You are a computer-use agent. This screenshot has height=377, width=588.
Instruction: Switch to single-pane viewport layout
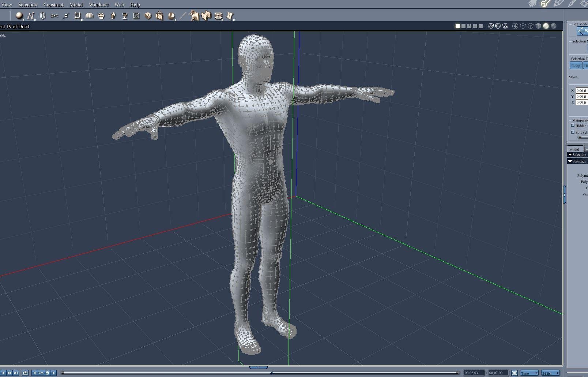(x=457, y=26)
